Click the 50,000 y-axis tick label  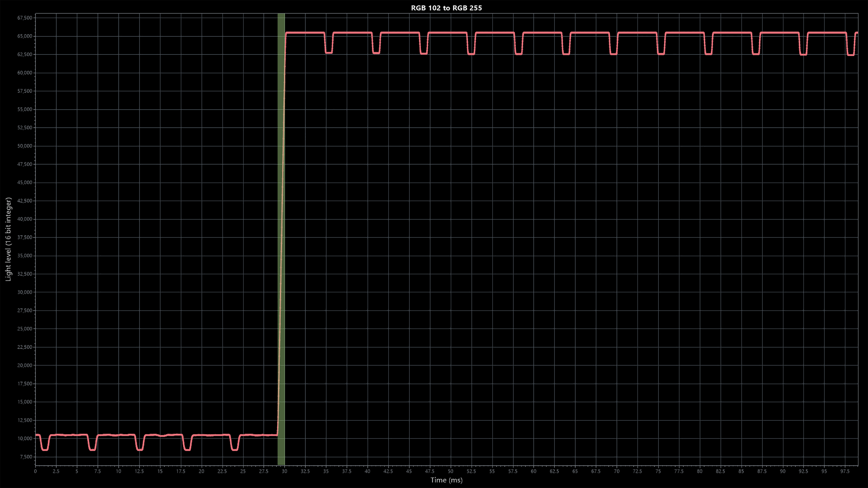25,146
